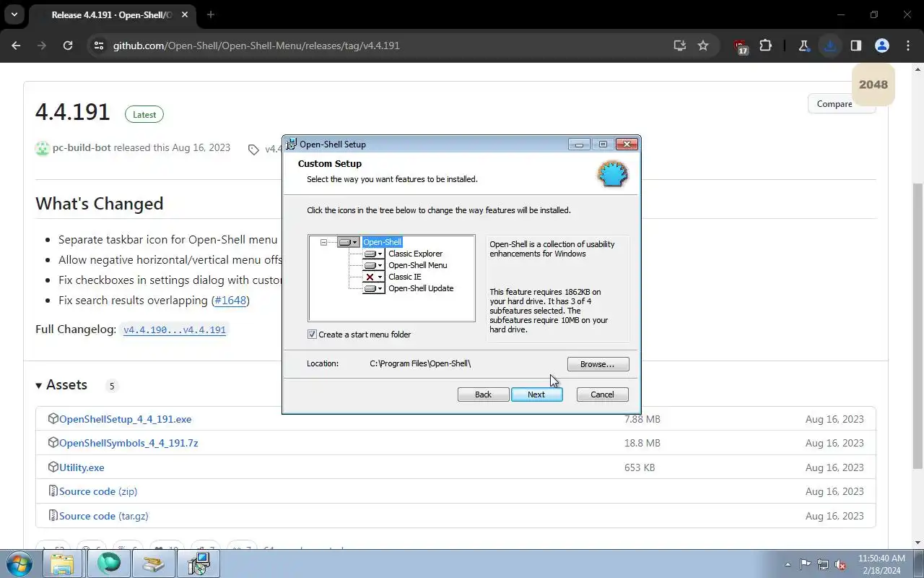Open Chrome three-dot menu

coord(907,46)
